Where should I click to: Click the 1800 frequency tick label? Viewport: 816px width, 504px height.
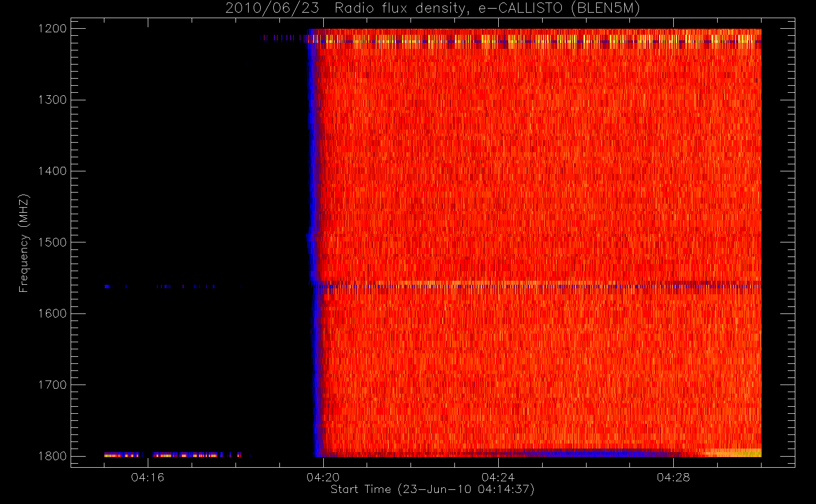pos(52,456)
